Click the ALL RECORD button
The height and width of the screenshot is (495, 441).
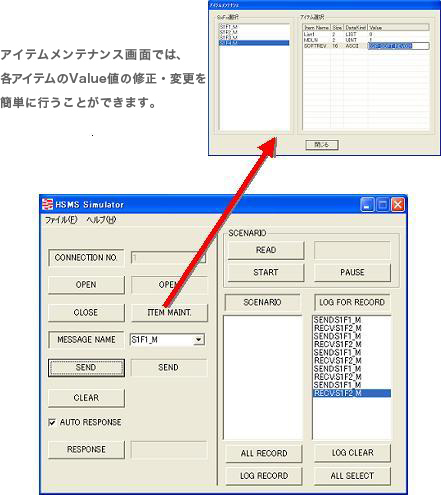[264, 453]
